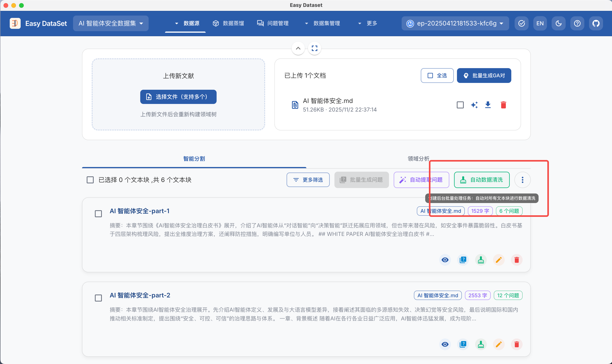Open the 问题管理 menu item

pyautogui.click(x=273, y=24)
